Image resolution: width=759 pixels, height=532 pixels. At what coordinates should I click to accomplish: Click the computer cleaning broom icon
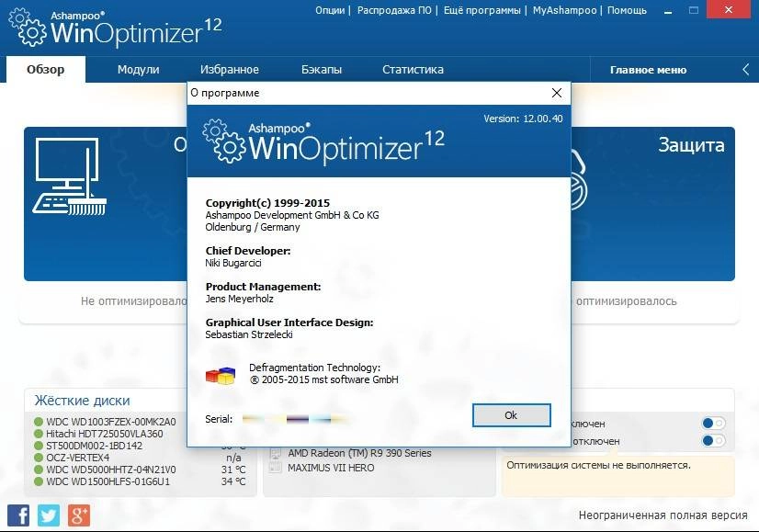click(69, 176)
